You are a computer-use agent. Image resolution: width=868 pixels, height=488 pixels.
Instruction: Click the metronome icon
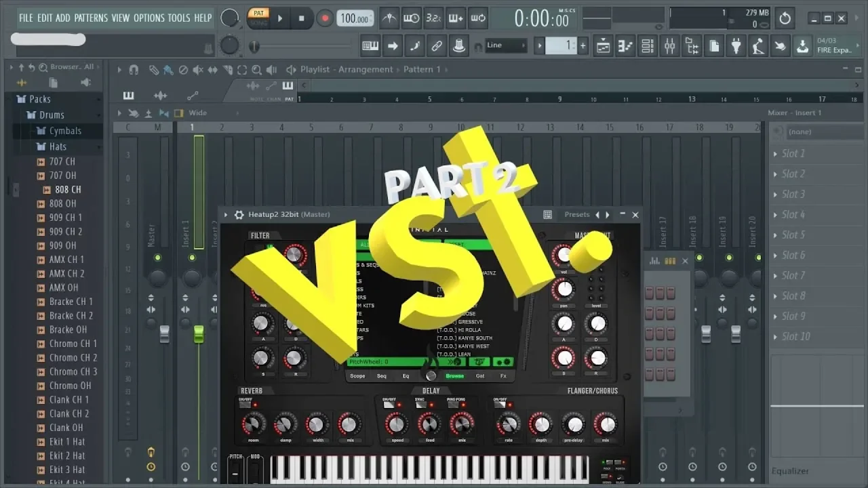click(389, 18)
